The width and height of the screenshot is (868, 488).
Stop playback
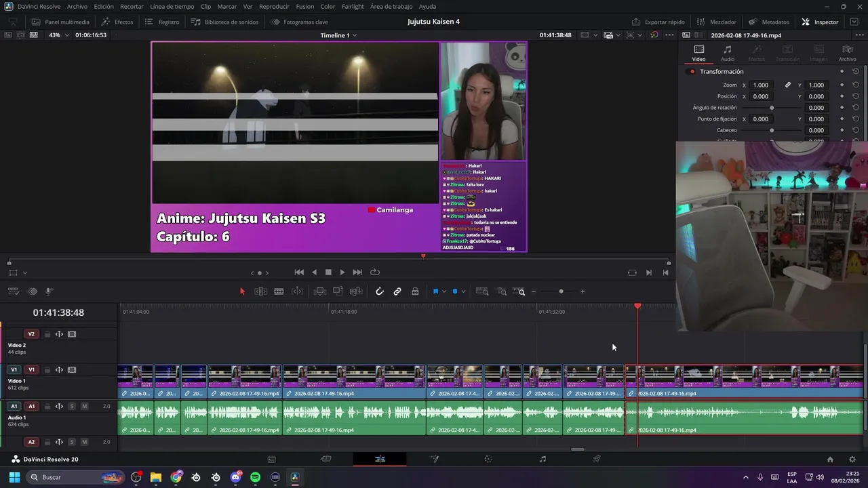(x=328, y=272)
